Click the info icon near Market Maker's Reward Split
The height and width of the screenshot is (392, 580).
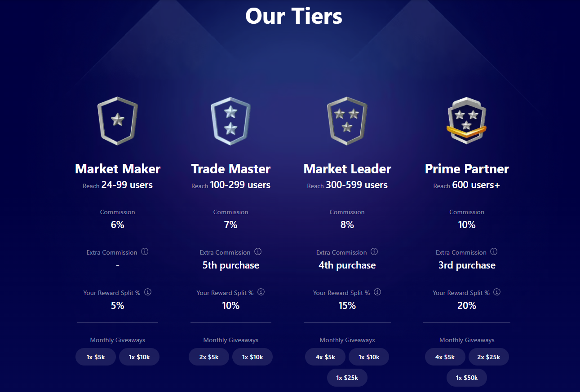click(x=148, y=292)
